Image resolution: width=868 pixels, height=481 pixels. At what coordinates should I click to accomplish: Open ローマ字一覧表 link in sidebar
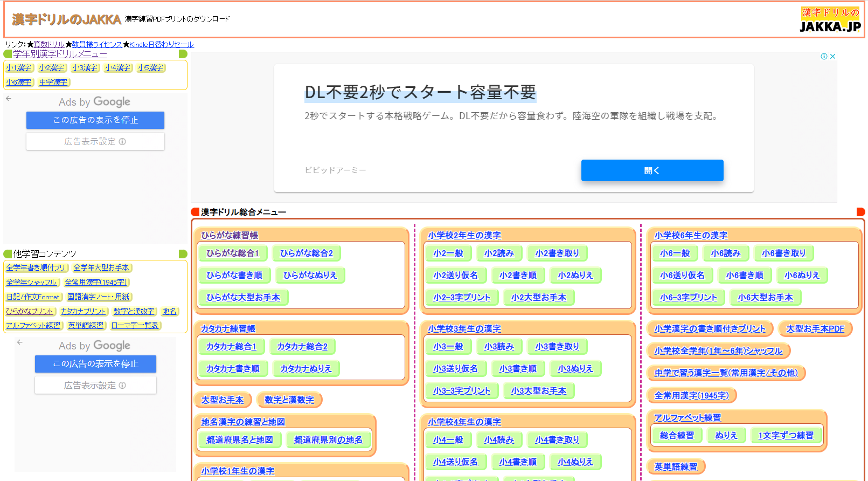click(135, 326)
